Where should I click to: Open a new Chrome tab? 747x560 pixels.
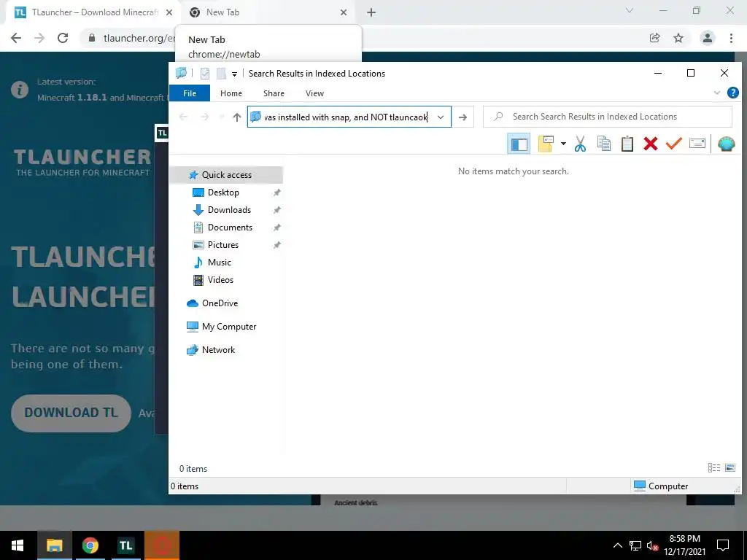click(371, 13)
